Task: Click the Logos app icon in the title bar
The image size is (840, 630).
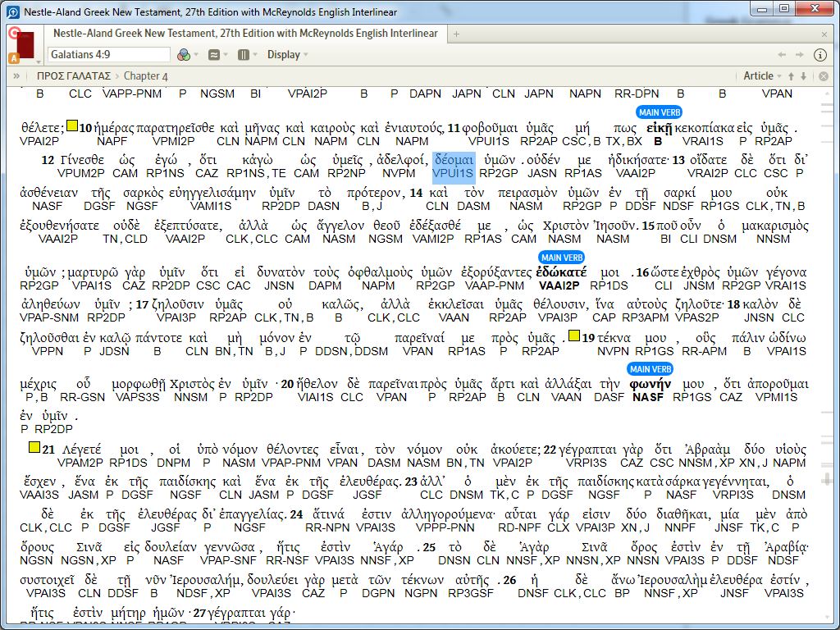Action: (x=13, y=11)
